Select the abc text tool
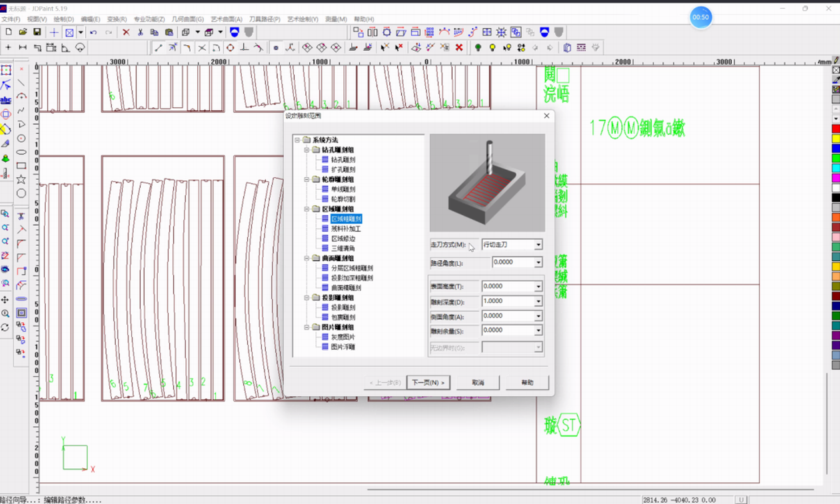 6,100
